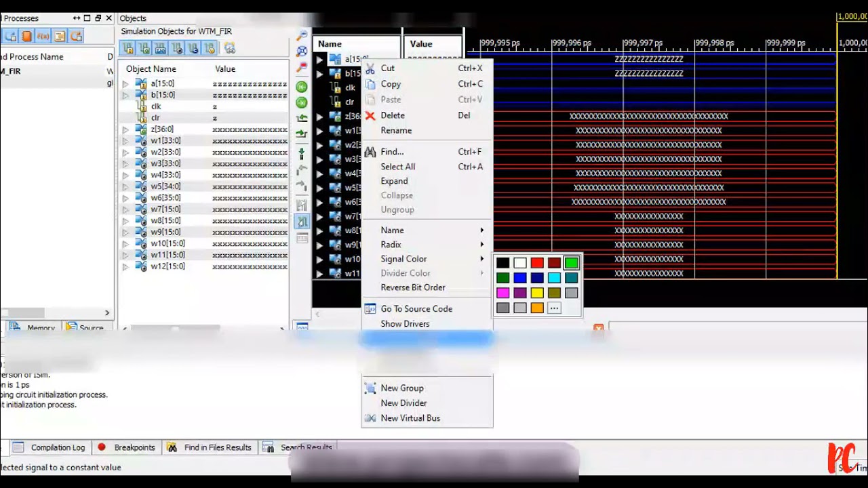Click the scissors icon beside Cut
The width and height of the screenshot is (868, 488).
[x=370, y=68]
